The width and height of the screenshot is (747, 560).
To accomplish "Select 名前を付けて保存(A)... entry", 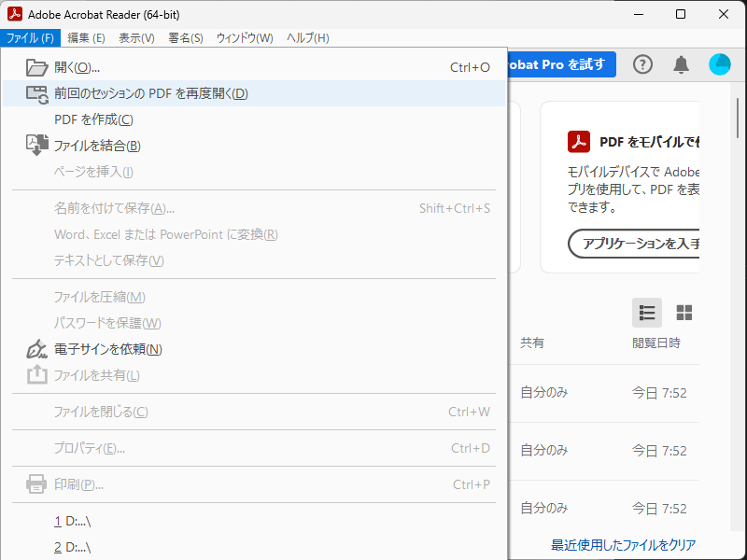I will (x=254, y=208).
